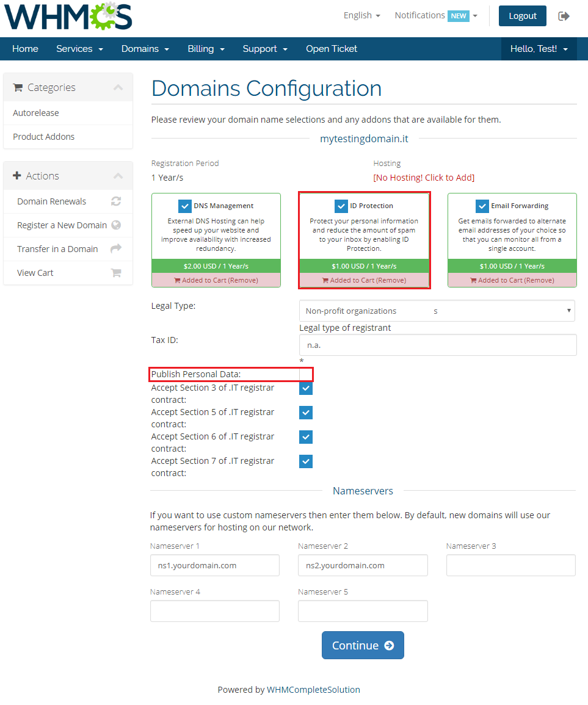Click the arrow icon on Continue button

(x=389, y=646)
